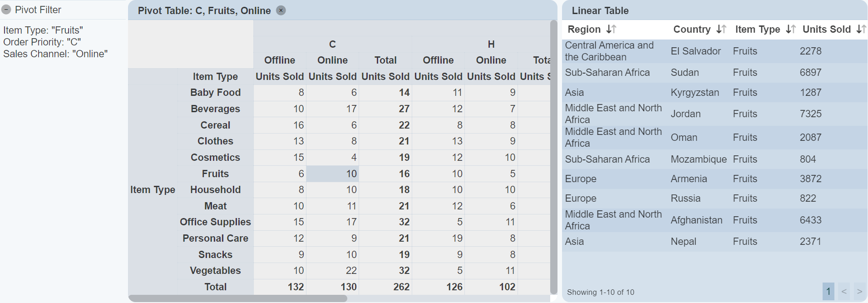
Task: Select Vegetables row header
Action: tap(215, 271)
